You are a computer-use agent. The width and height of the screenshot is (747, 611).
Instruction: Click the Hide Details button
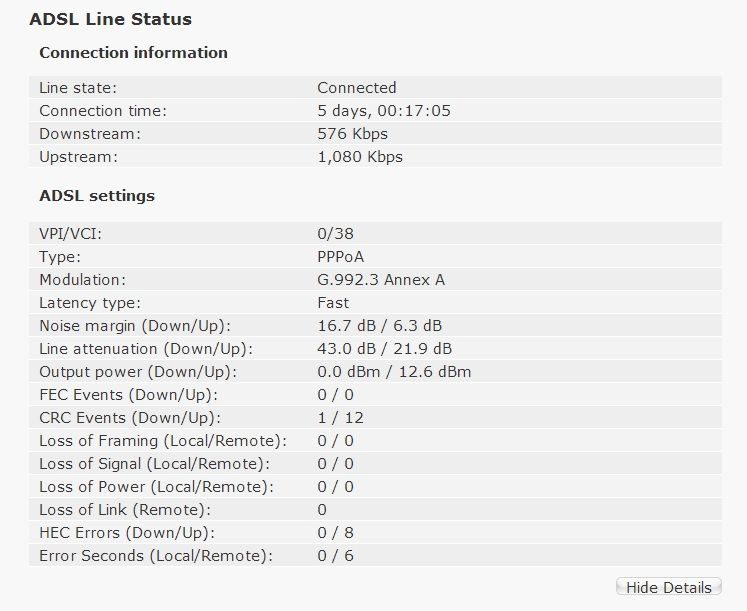669,587
